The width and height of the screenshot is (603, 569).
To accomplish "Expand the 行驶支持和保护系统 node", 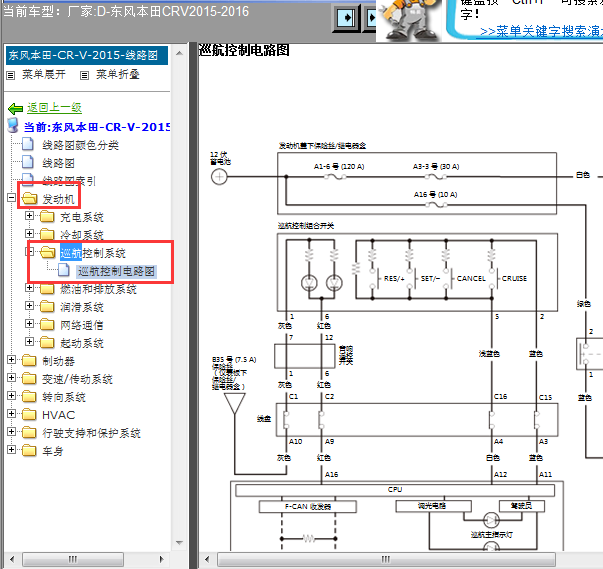I will (12, 431).
